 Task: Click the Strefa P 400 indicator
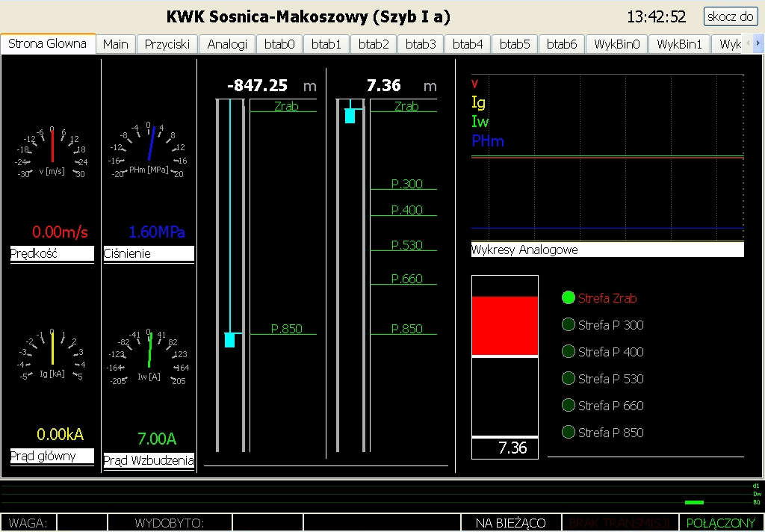(x=569, y=351)
